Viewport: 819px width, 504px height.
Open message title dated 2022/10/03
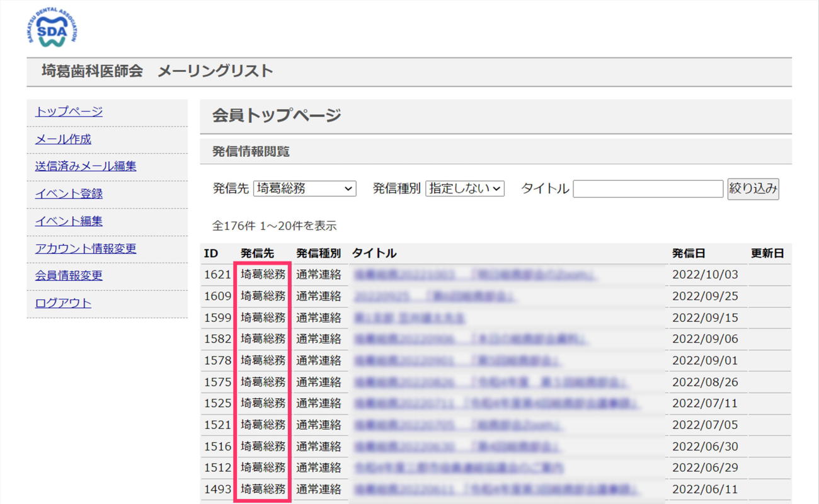click(474, 275)
